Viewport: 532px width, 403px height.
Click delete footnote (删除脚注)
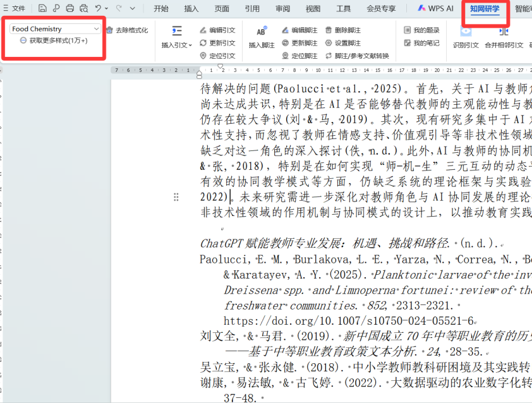tap(343, 30)
